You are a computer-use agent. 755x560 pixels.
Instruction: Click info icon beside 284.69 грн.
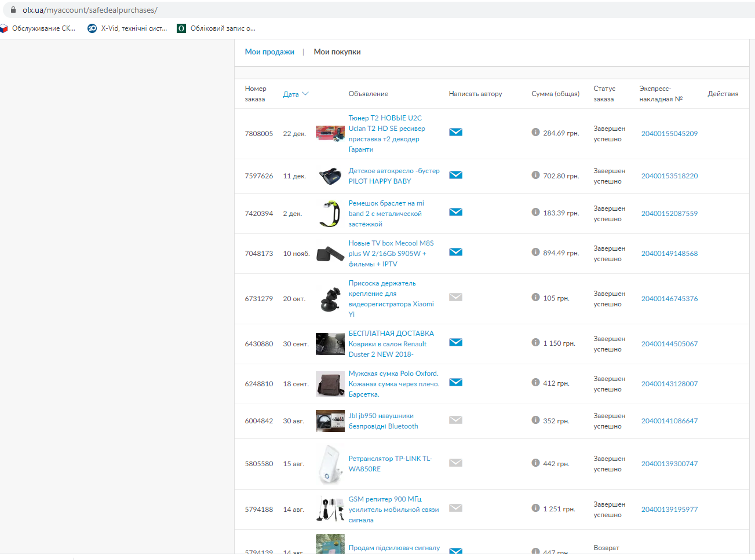[535, 132]
